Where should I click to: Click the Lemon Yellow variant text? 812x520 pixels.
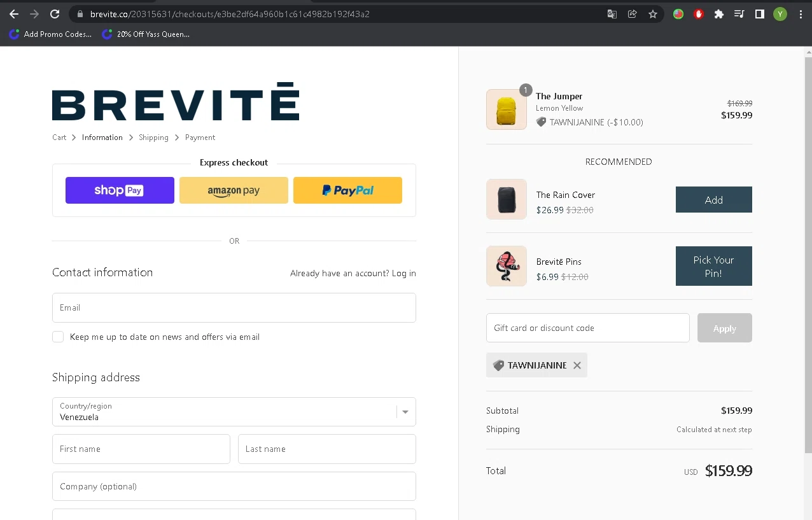pyautogui.click(x=559, y=108)
